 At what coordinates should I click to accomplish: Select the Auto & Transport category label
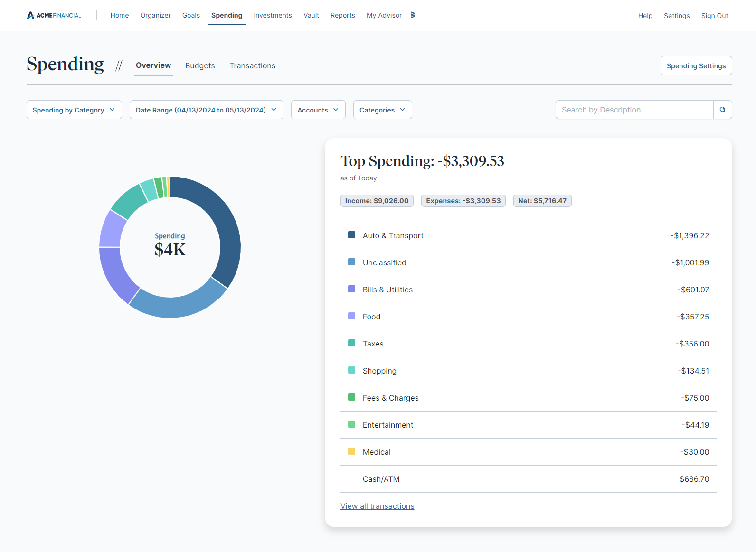tap(393, 235)
